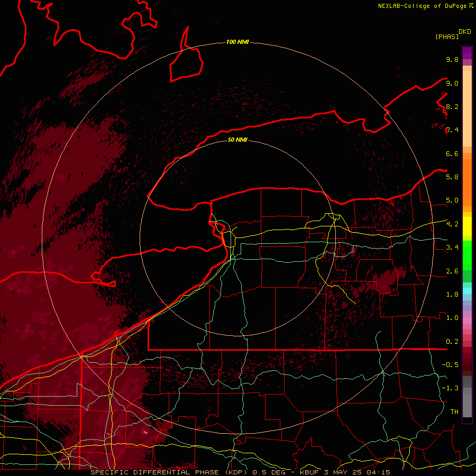The width and height of the screenshot is (476, 476).
Task: Click the [PHAS] units label
Action: click(447, 36)
